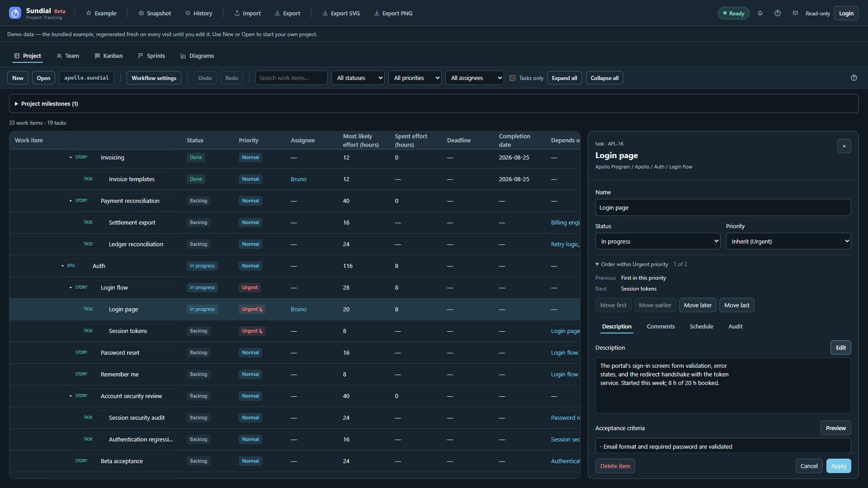
Task: Click the Expand all button
Action: coord(564,78)
